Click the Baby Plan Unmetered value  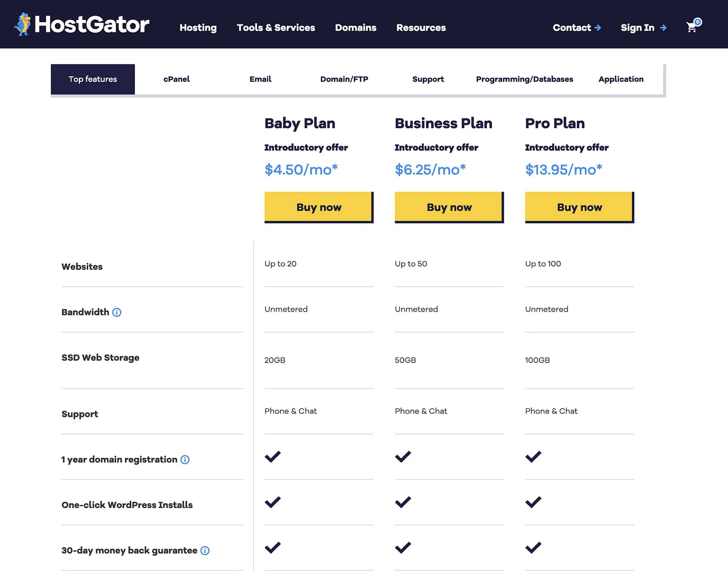click(286, 309)
